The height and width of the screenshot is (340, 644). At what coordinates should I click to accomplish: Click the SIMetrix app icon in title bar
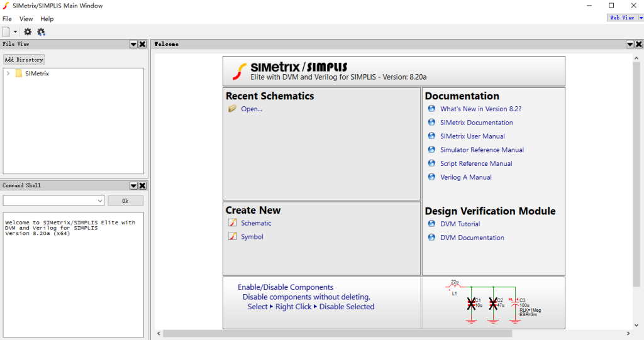coord(6,6)
